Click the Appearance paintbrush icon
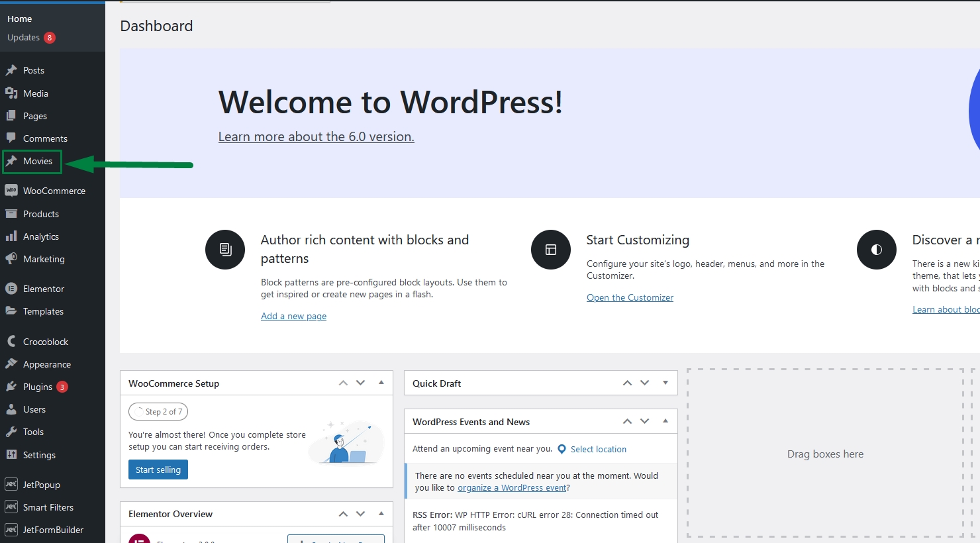Image resolution: width=980 pixels, height=543 pixels. click(x=11, y=364)
